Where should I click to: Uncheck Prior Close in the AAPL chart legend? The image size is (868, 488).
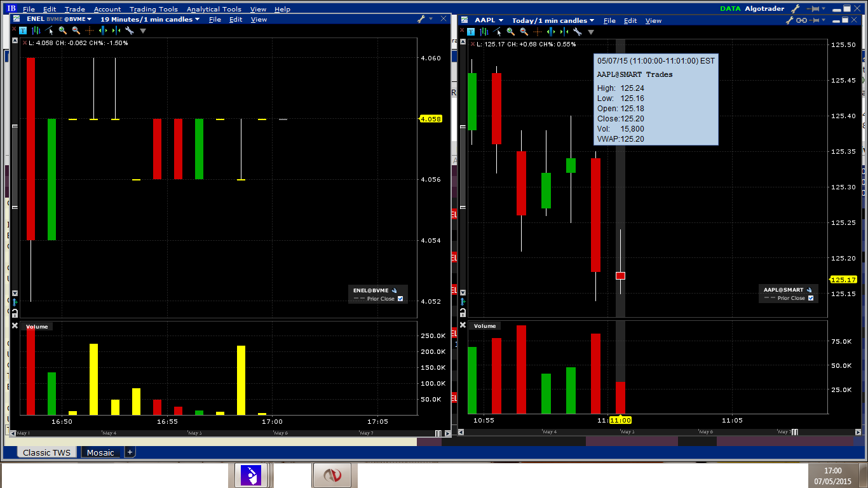coord(811,298)
